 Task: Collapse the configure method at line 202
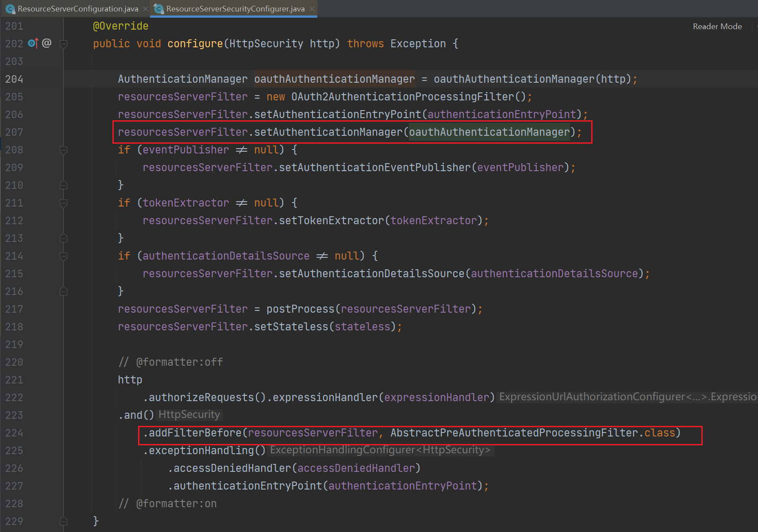click(x=63, y=44)
